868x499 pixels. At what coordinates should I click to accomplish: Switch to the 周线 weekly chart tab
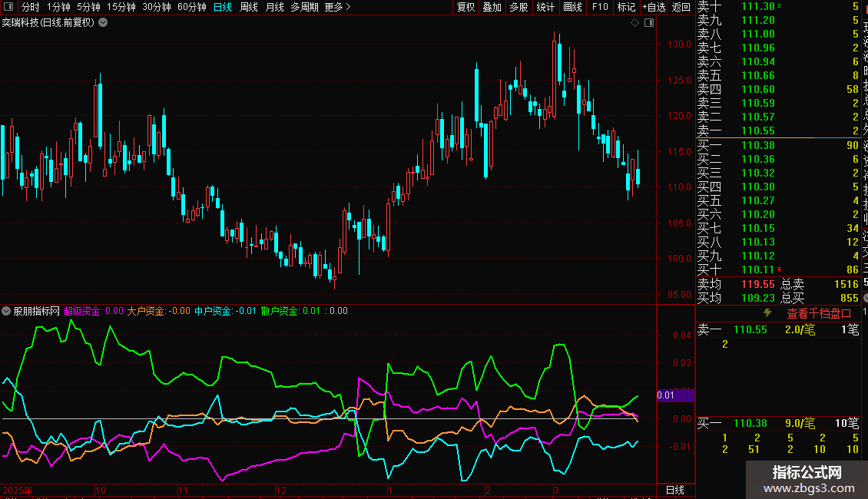click(248, 7)
